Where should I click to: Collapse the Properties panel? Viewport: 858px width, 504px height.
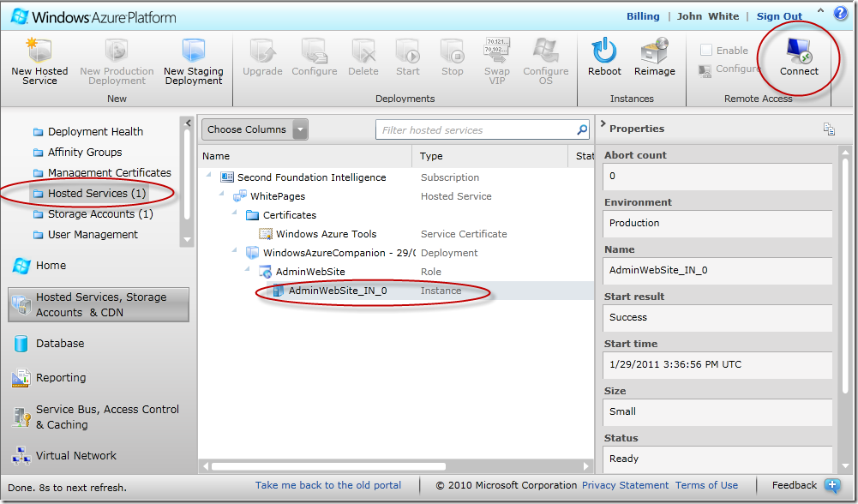pos(603,123)
